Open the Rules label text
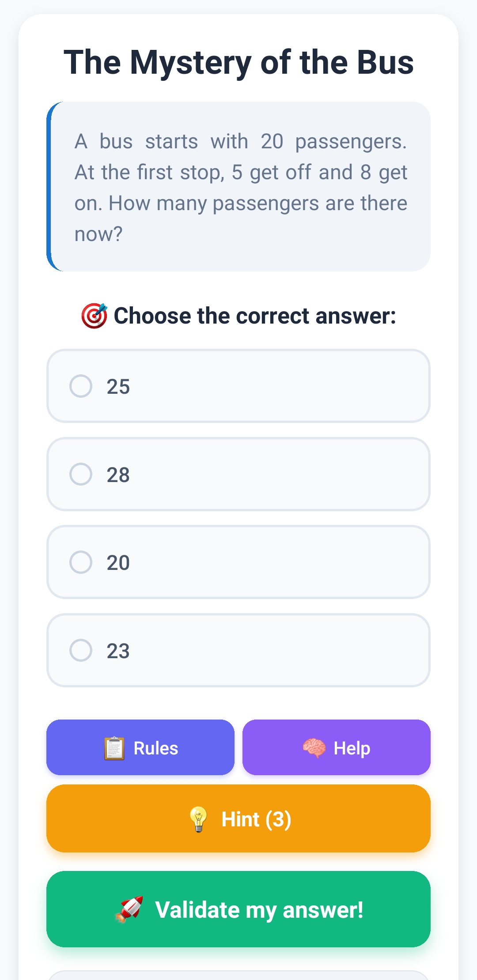 point(156,748)
